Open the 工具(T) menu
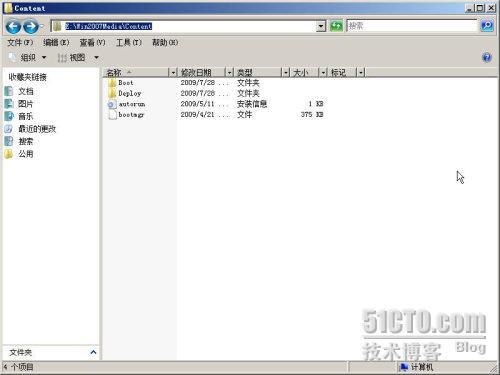This screenshot has height=375, width=500. tap(129, 42)
